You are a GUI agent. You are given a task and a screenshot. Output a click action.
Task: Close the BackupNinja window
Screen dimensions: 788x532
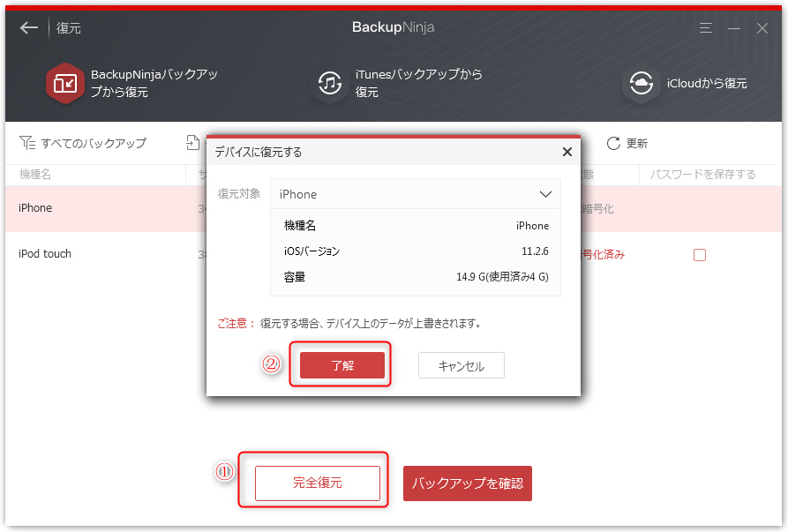pyautogui.click(x=762, y=28)
